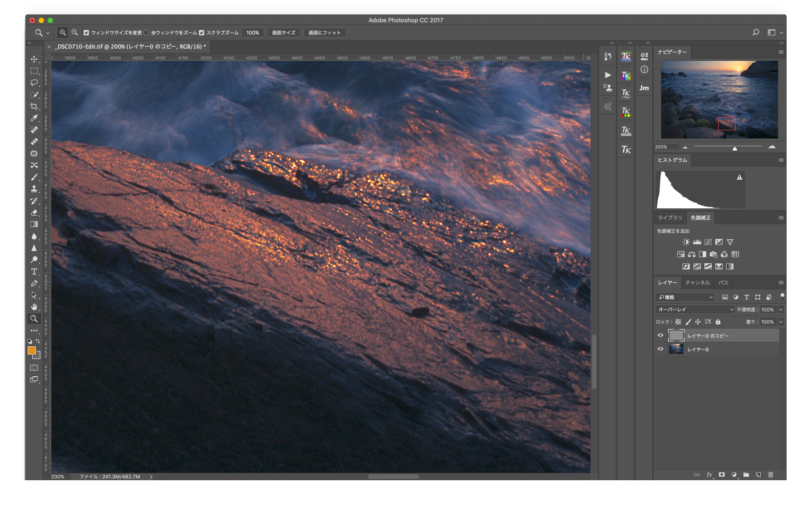Select the Eyedropper tool

pyautogui.click(x=34, y=118)
